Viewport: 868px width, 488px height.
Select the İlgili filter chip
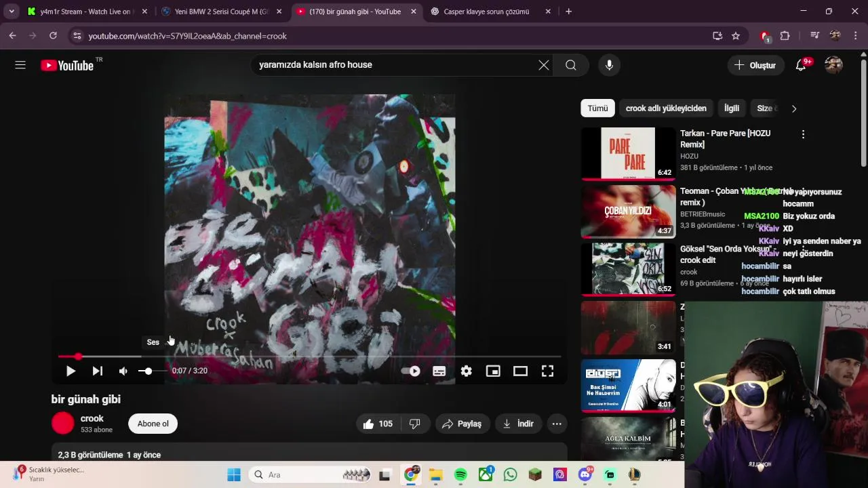point(732,108)
